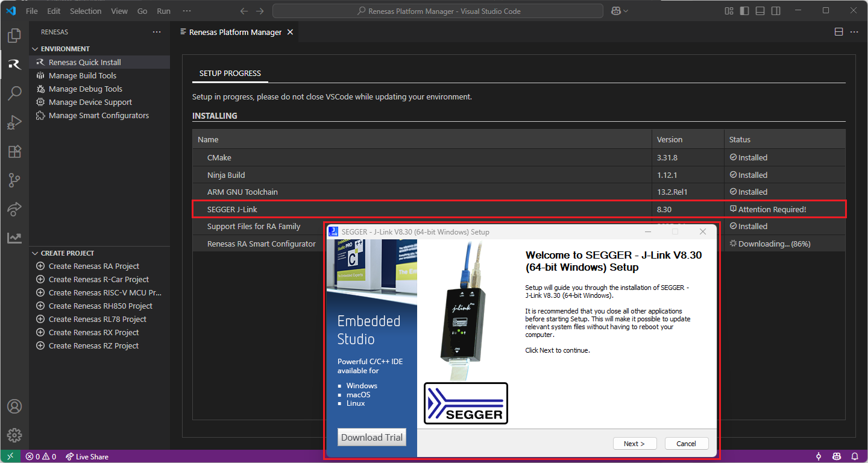The image size is (868, 463).
Task: Open the Renesas extension view icon
Action: [14, 65]
